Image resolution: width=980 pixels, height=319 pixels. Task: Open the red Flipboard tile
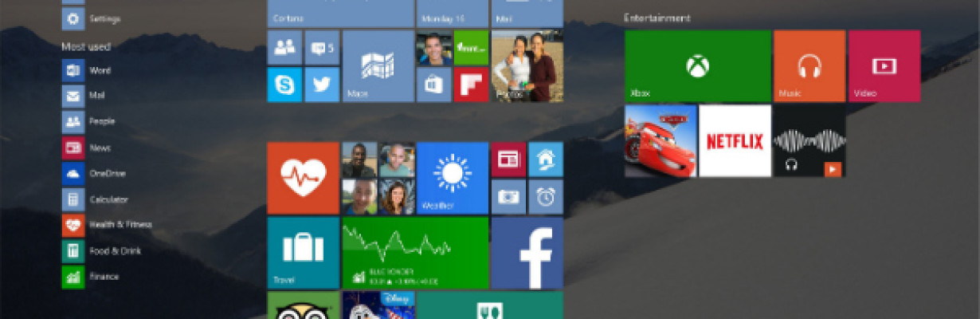coord(471,85)
